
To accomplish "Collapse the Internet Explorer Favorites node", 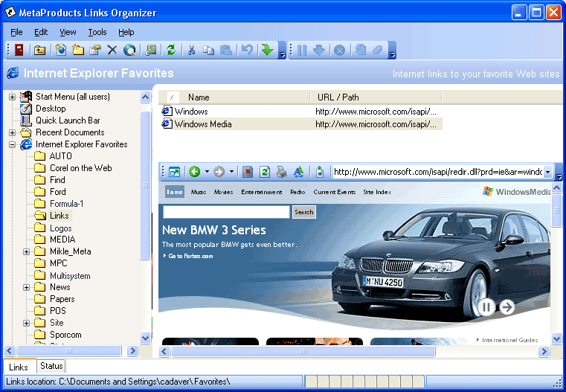I will [x=13, y=145].
